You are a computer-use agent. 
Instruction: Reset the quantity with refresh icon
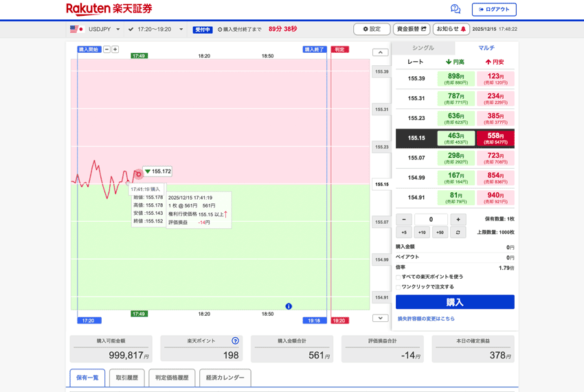458,232
